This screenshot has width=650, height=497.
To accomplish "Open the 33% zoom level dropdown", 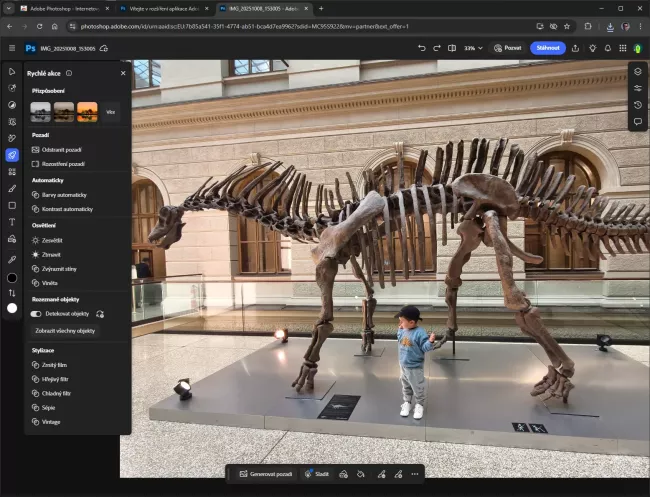I will click(x=472, y=48).
